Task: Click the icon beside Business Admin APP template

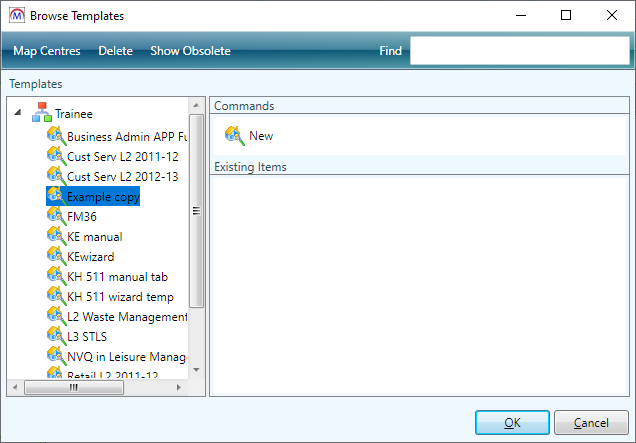Action: [55, 137]
